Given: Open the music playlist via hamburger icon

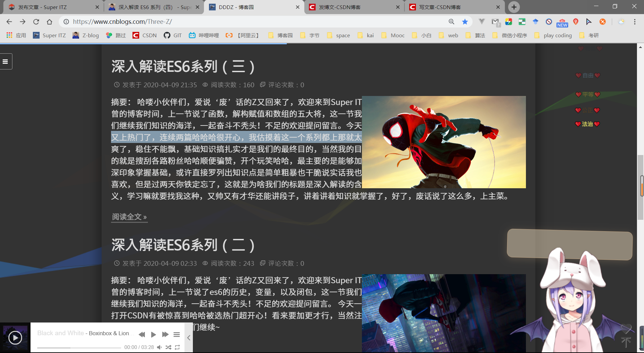Looking at the screenshot, I should pos(177,335).
